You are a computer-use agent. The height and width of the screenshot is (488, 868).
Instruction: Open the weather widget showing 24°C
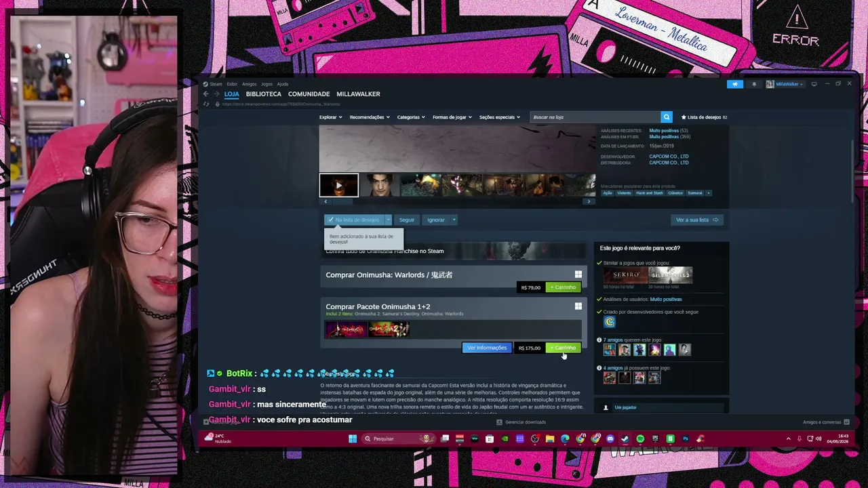(218, 439)
